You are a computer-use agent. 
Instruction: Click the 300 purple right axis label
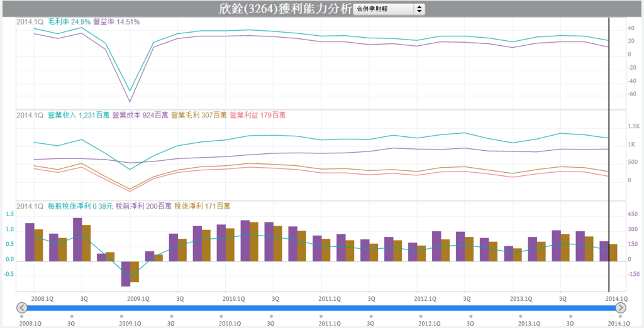(633, 230)
